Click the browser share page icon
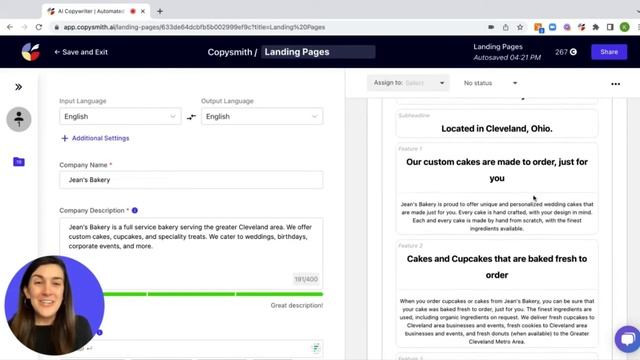This screenshot has height=360, width=640. click(505, 27)
